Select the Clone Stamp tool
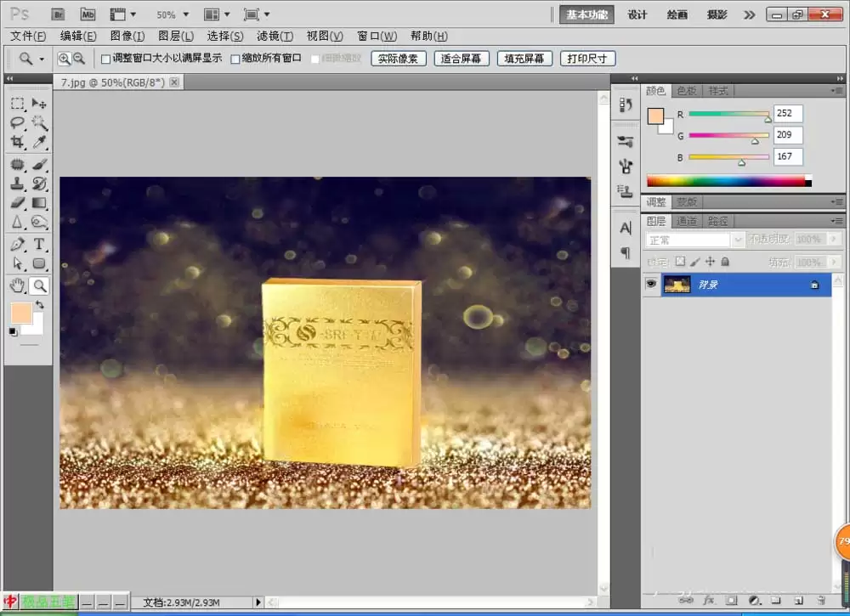850x616 pixels. (17, 184)
